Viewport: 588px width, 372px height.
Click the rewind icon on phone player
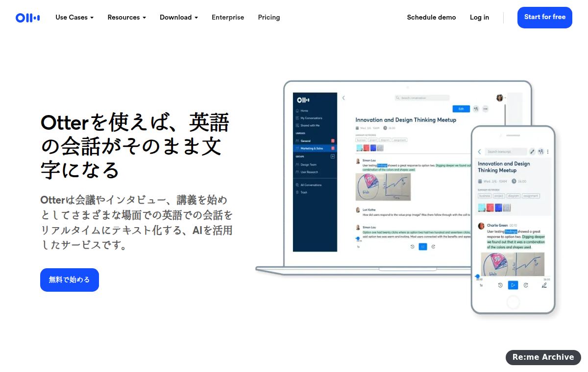click(x=500, y=285)
